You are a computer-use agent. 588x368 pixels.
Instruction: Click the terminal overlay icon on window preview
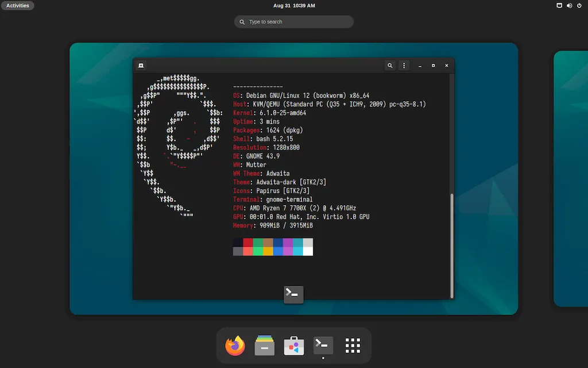[x=293, y=294]
